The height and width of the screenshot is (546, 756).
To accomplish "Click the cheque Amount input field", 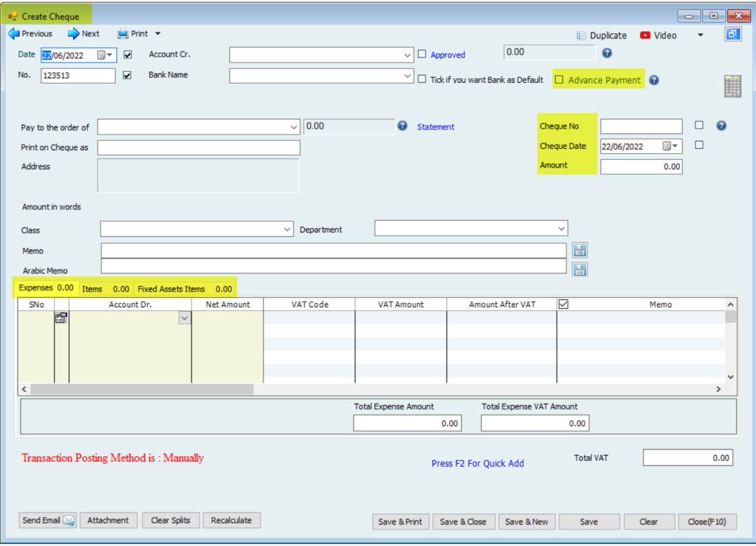I will tap(641, 166).
